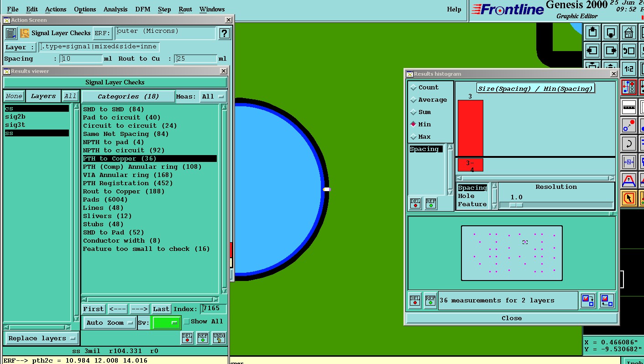Click REF icon beside measurements status text
Viewport: 644px width, 364px height.
pyautogui.click(x=430, y=301)
